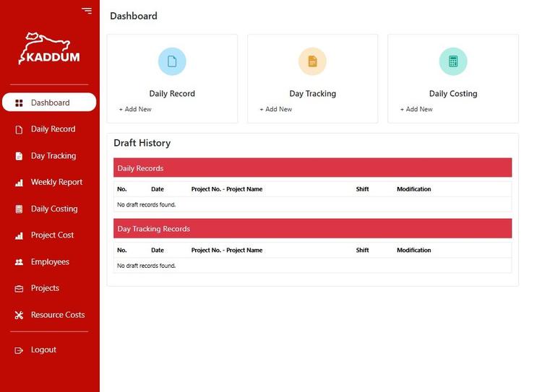Select Project Cost in the sidebar

tap(52, 235)
